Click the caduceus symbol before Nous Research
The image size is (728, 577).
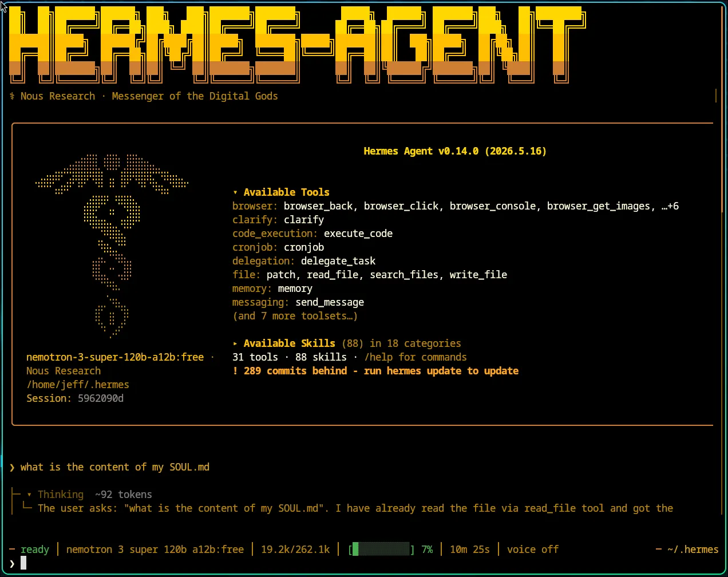click(12, 96)
